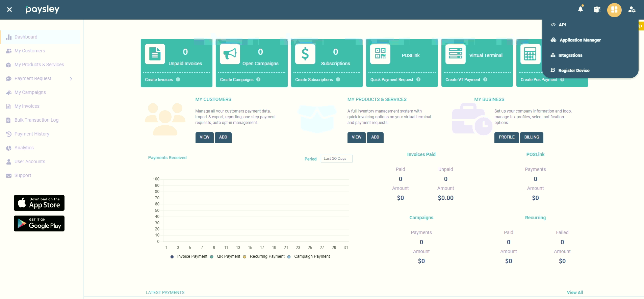The height and width of the screenshot is (299, 644).
Task: Toggle QR Payment series in chart legend
Action: (x=225, y=256)
